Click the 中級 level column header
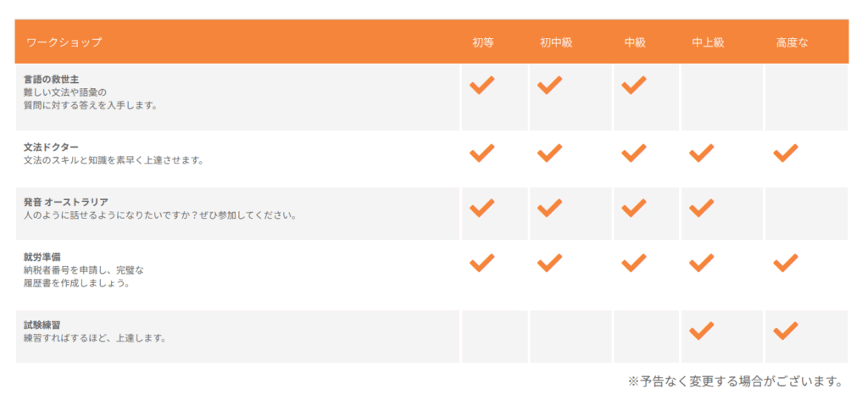The image size is (868, 400). click(635, 42)
